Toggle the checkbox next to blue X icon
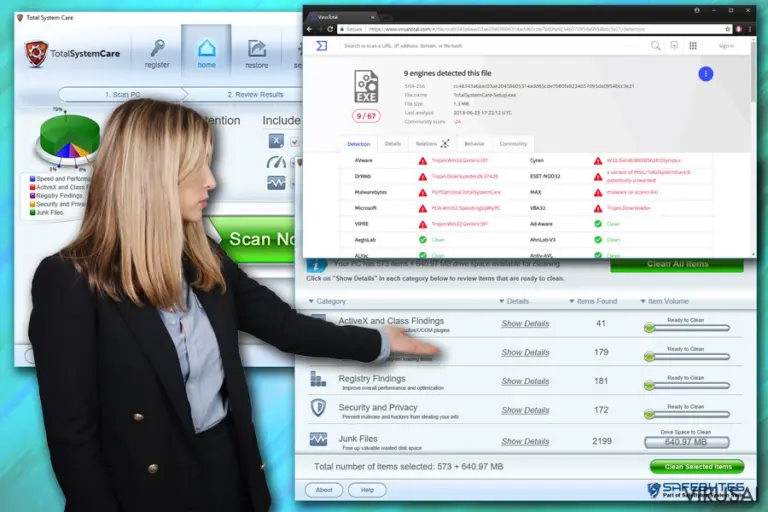 pyautogui.click(x=294, y=142)
